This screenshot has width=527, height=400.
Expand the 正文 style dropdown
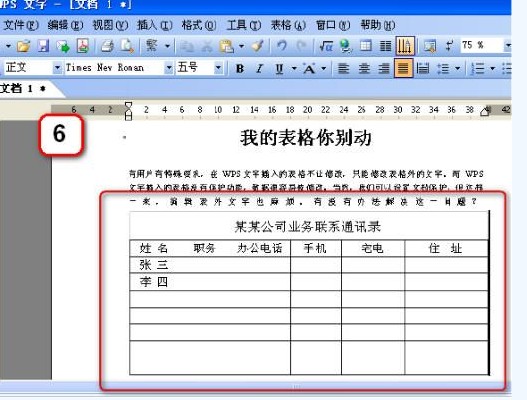(57, 68)
